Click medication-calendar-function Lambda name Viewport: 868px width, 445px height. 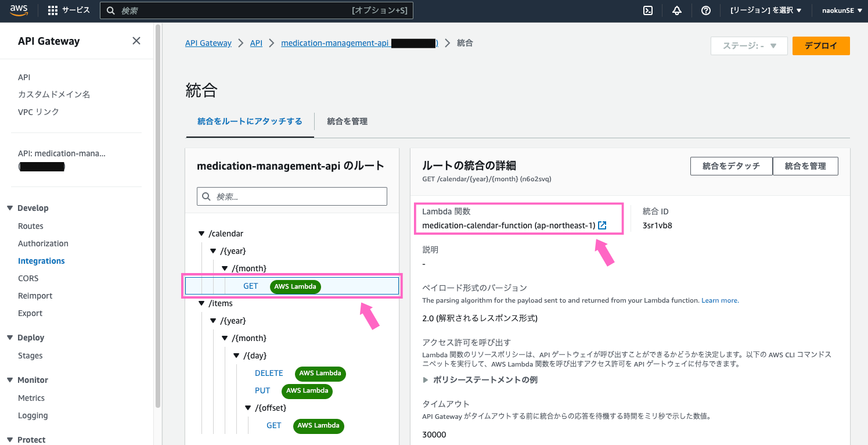click(509, 225)
